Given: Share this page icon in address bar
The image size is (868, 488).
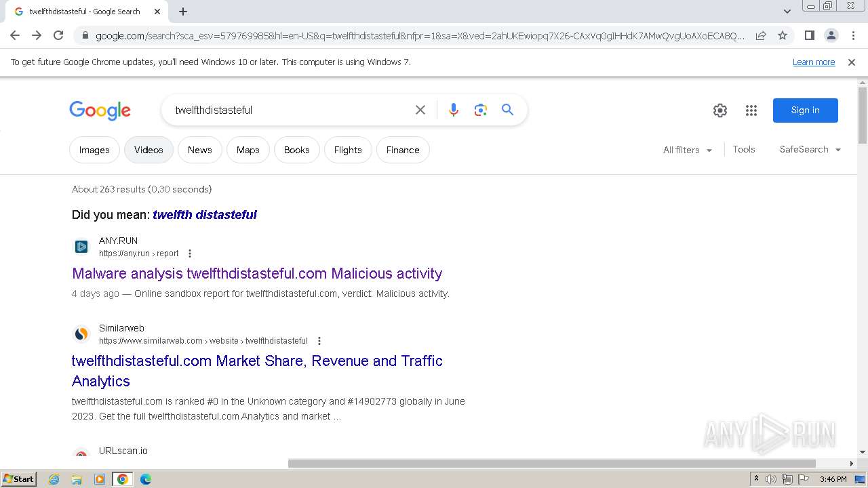Looking at the screenshot, I should pos(761,35).
